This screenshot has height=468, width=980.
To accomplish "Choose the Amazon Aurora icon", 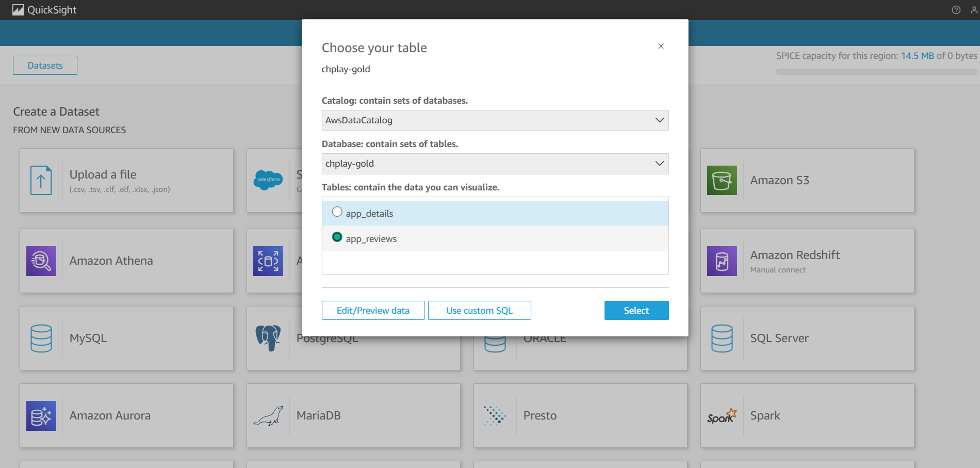I will click(41, 416).
